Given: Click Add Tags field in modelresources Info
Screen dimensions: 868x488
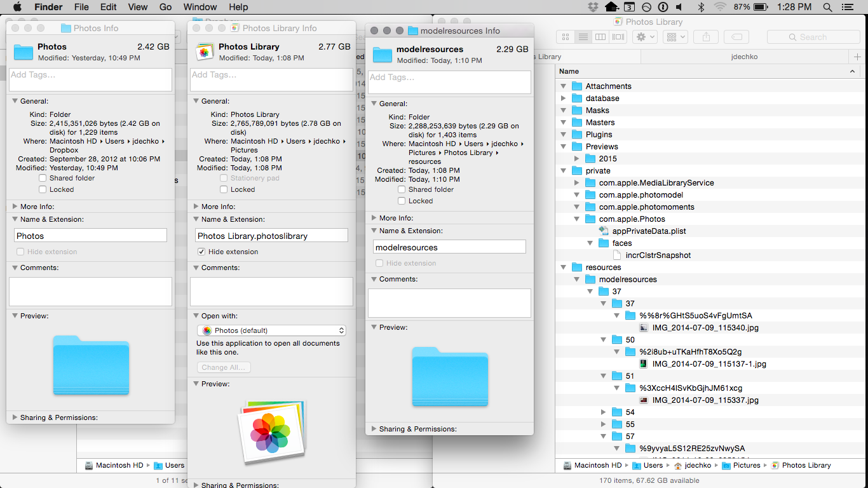Looking at the screenshot, I should pyautogui.click(x=449, y=82).
